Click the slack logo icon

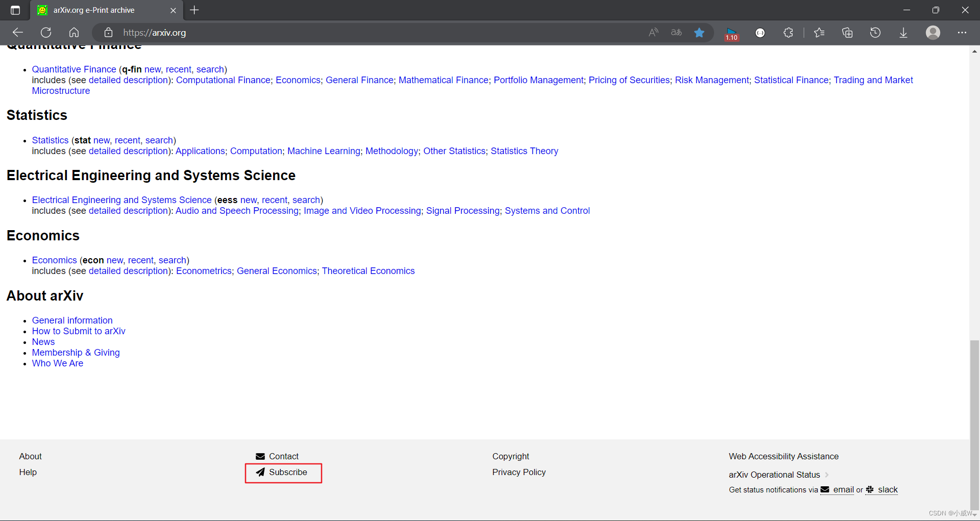click(x=870, y=489)
